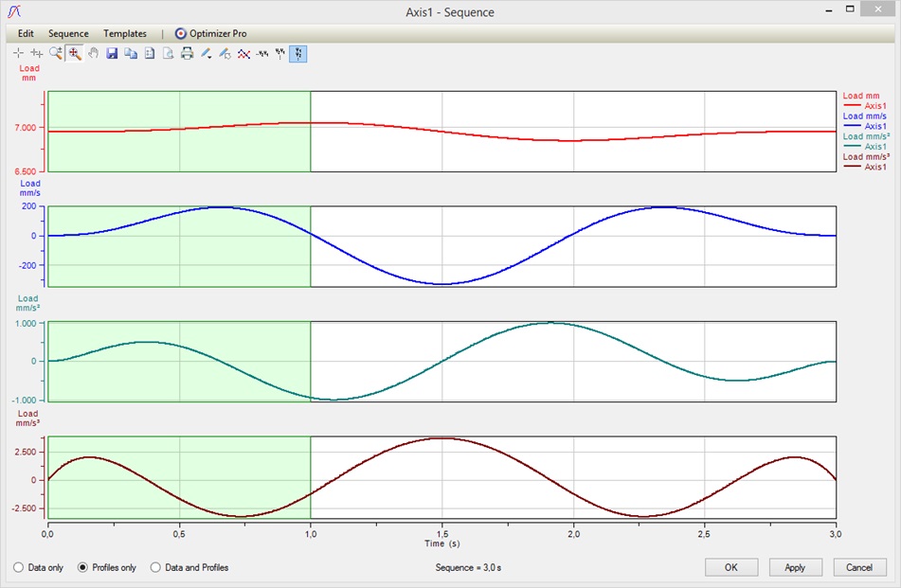The height and width of the screenshot is (588, 901).
Task: Select the double crosshair cursor tool
Action: click(37, 54)
